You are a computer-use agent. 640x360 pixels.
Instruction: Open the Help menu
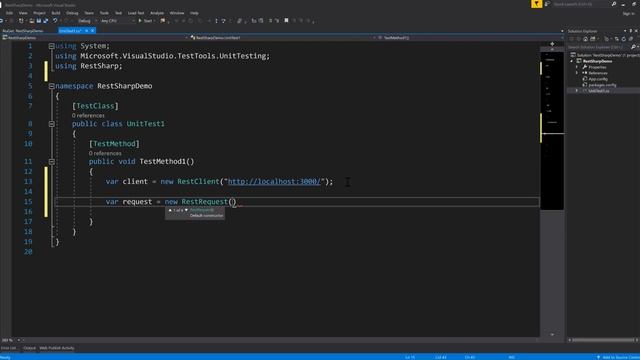click(194, 13)
